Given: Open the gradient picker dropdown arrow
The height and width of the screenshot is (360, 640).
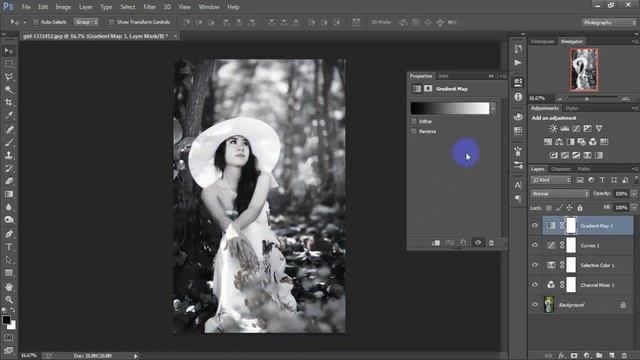Looking at the screenshot, I should pyautogui.click(x=493, y=108).
